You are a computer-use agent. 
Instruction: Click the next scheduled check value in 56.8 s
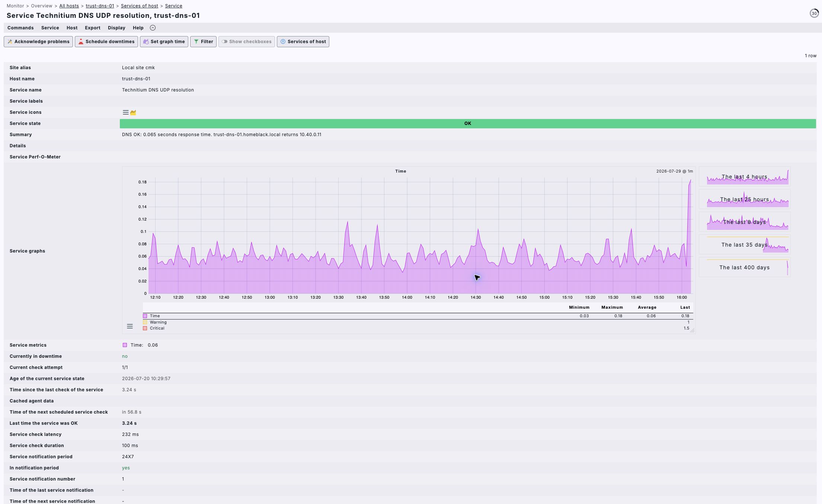(132, 412)
